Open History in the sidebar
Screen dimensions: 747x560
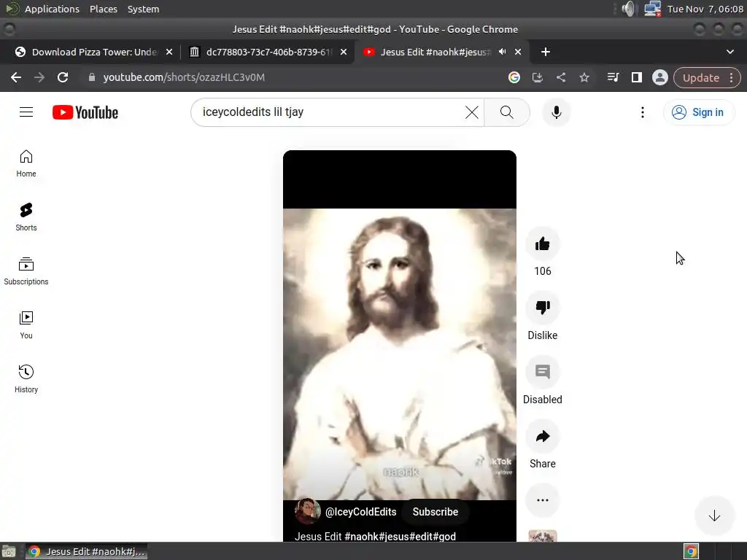(26, 378)
